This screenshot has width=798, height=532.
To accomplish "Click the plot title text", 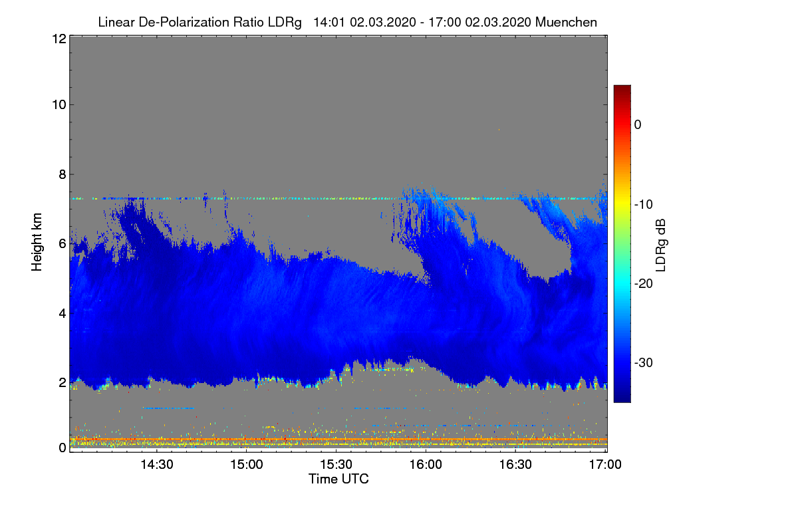I will [x=347, y=22].
